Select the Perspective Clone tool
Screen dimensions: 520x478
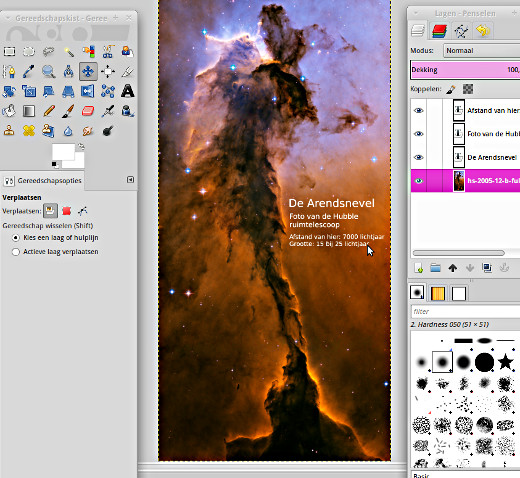coord(49,131)
